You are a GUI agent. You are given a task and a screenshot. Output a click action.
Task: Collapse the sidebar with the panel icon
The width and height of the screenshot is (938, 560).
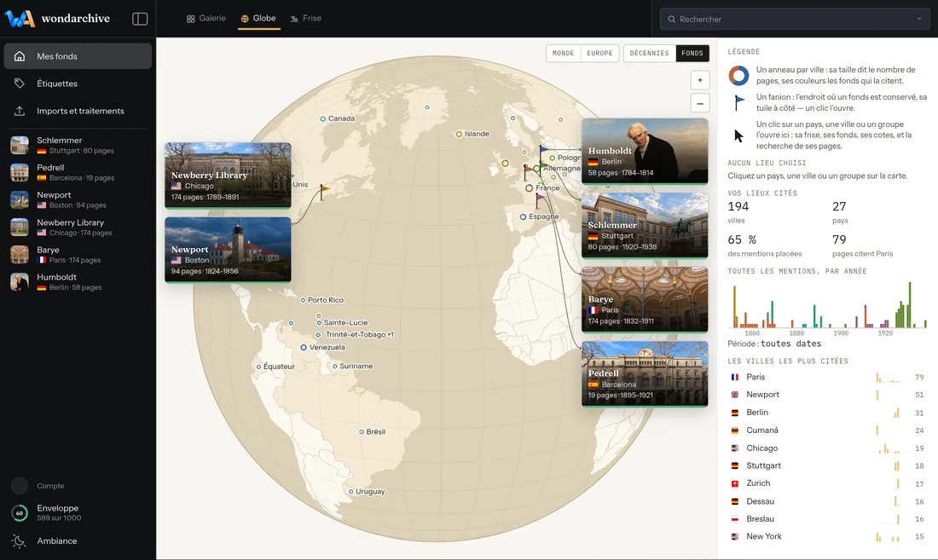(x=140, y=19)
